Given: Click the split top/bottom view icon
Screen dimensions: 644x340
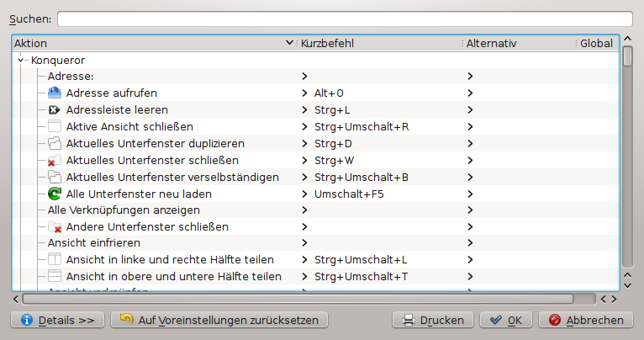Looking at the screenshot, I should click(55, 276).
